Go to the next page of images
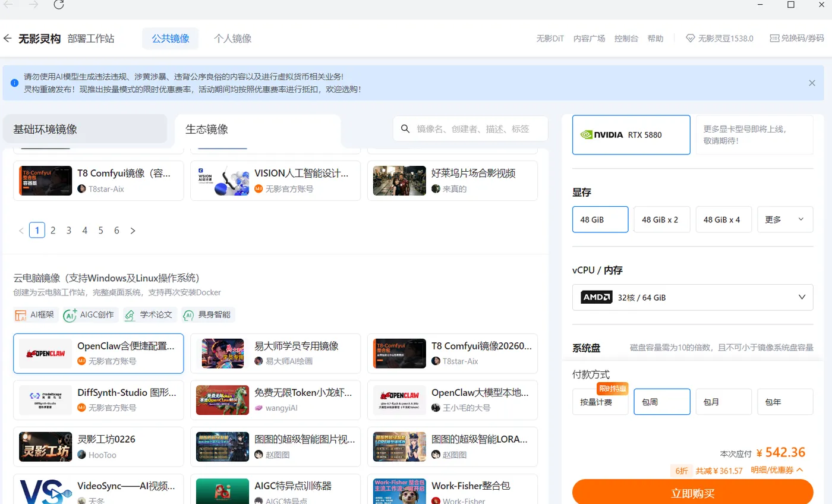The width and height of the screenshot is (832, 504). pos(133,231)
